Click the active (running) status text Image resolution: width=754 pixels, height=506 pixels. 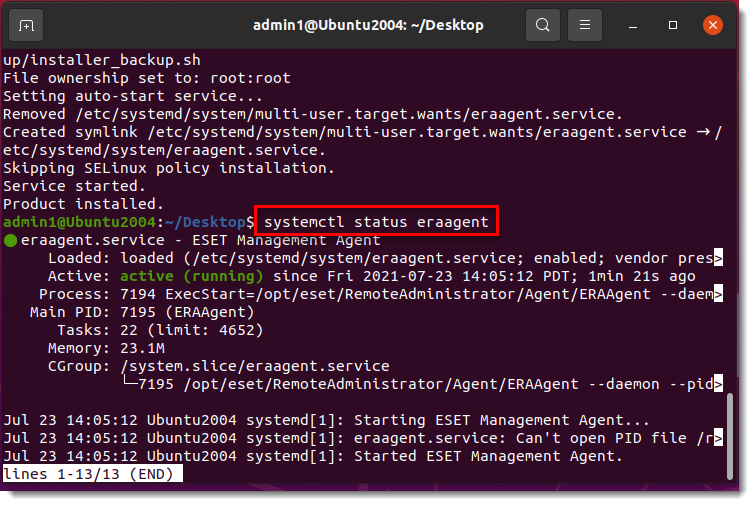[x=191, y=276]
